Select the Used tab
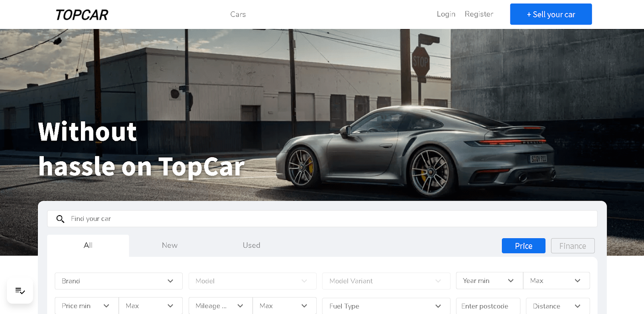Screen dimensions: 644x314 (x=252, y=245)
